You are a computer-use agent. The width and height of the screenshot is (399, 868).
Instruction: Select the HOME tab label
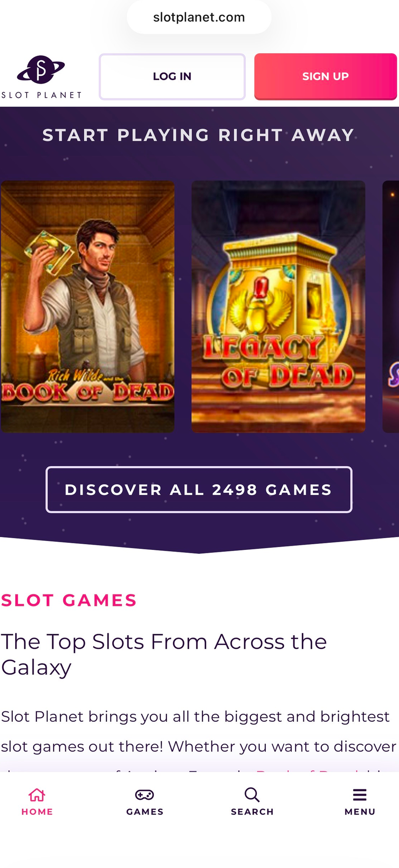pos(37,812)
